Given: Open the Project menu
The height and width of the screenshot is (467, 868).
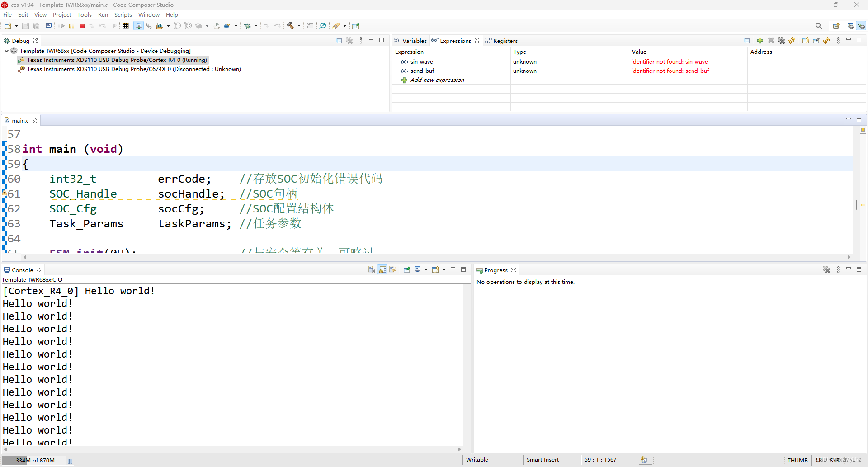Looking at the screenshot, I should pyautogui.click(x=62, y=15).
